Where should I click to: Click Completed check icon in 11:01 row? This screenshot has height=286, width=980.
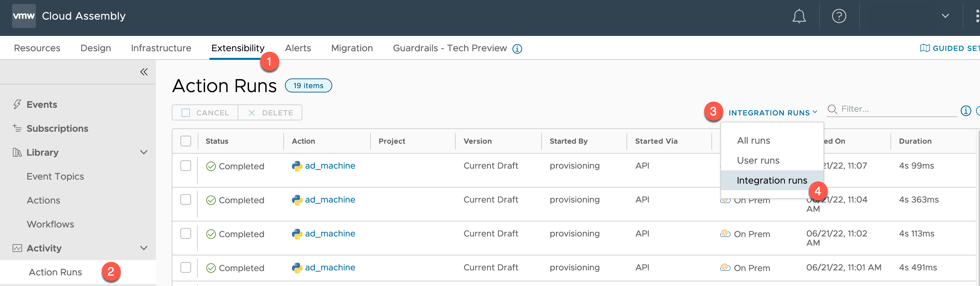211,268
